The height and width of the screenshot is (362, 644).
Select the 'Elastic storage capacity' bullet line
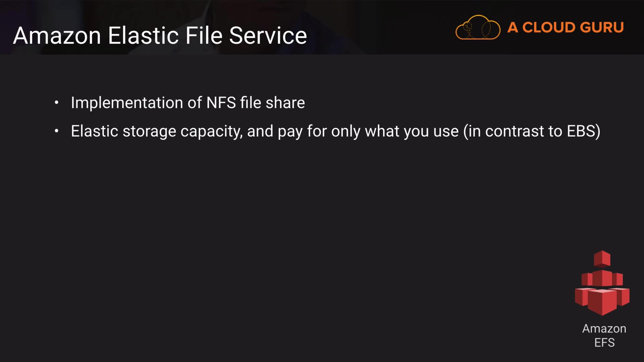click(x=335, y=131)
